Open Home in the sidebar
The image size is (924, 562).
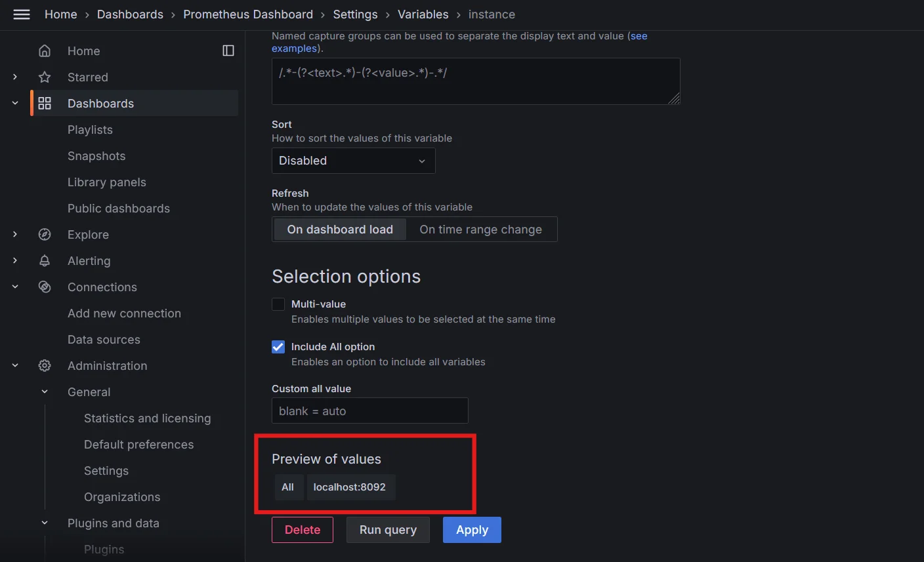coord(84,51)
